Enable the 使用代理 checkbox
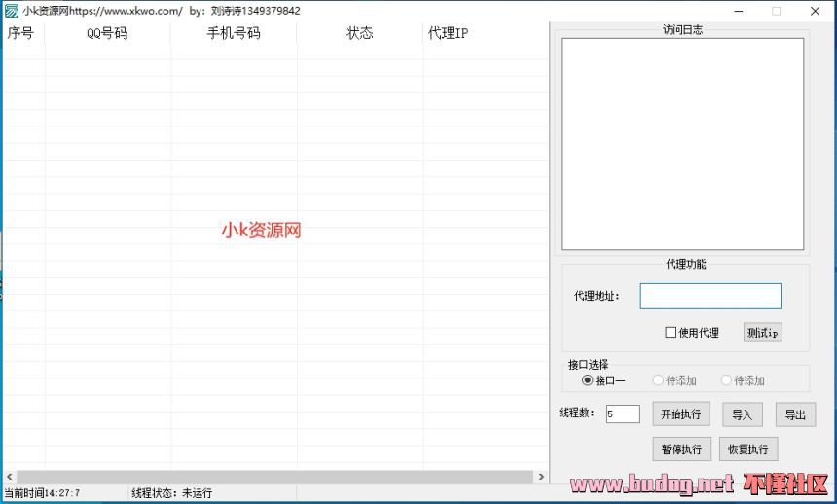Image resolution: width=837 pixels, height=504 pixels. 671,333
